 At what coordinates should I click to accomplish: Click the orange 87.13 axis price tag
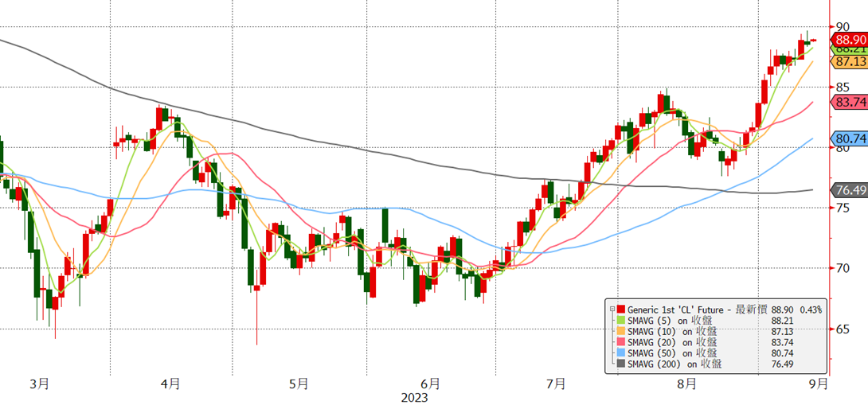[849, 62]
